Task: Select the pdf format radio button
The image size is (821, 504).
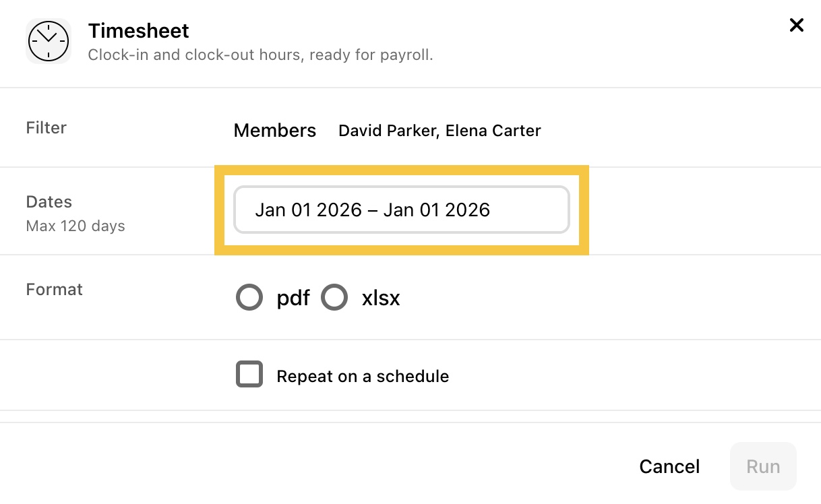Action: 249,297
